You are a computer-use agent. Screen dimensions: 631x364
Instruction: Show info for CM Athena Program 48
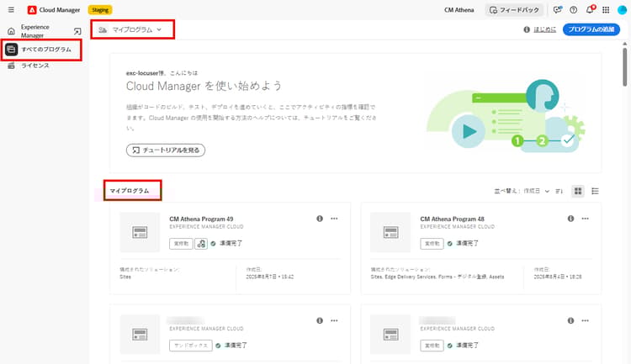570,219
